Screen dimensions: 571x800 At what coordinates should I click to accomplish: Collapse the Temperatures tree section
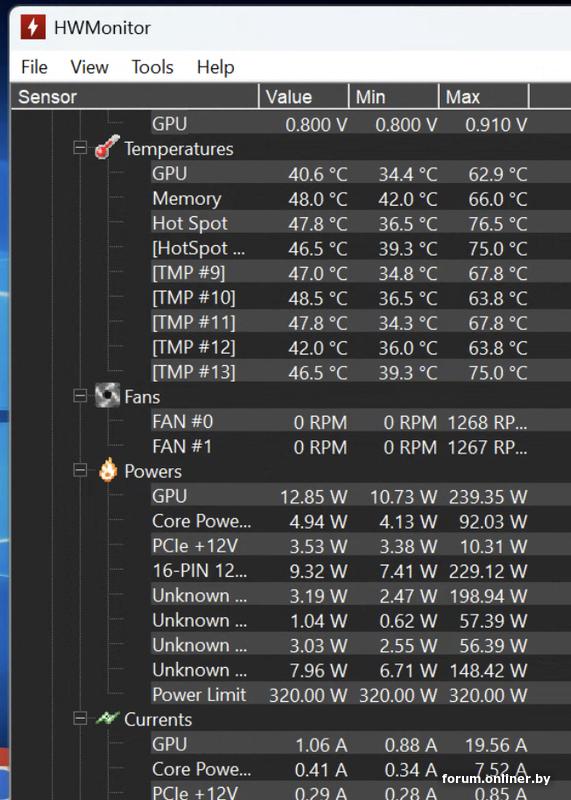(80, 148)
